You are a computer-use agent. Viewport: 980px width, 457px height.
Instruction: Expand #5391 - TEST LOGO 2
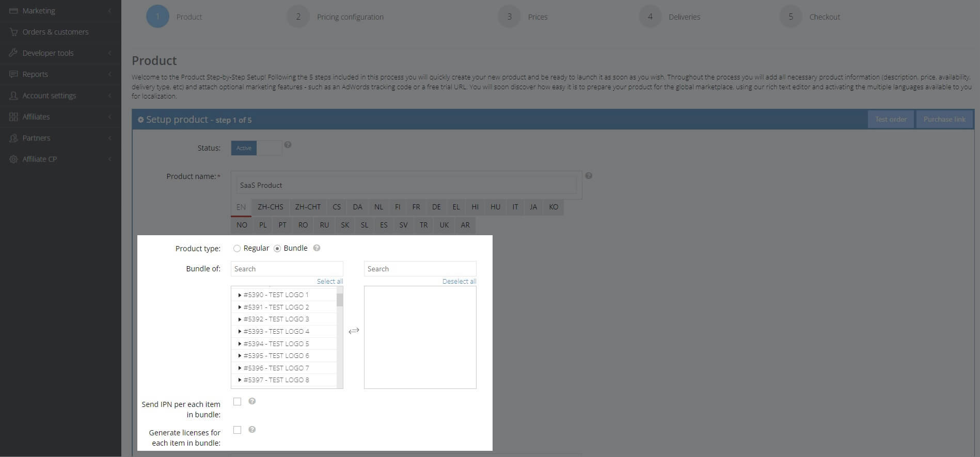coord(240,307)
